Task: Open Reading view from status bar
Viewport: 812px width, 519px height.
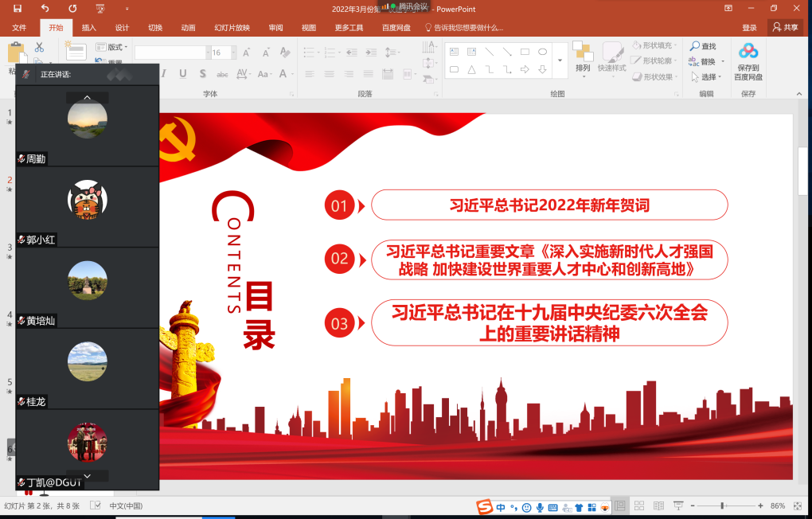Action: (658, 506)
